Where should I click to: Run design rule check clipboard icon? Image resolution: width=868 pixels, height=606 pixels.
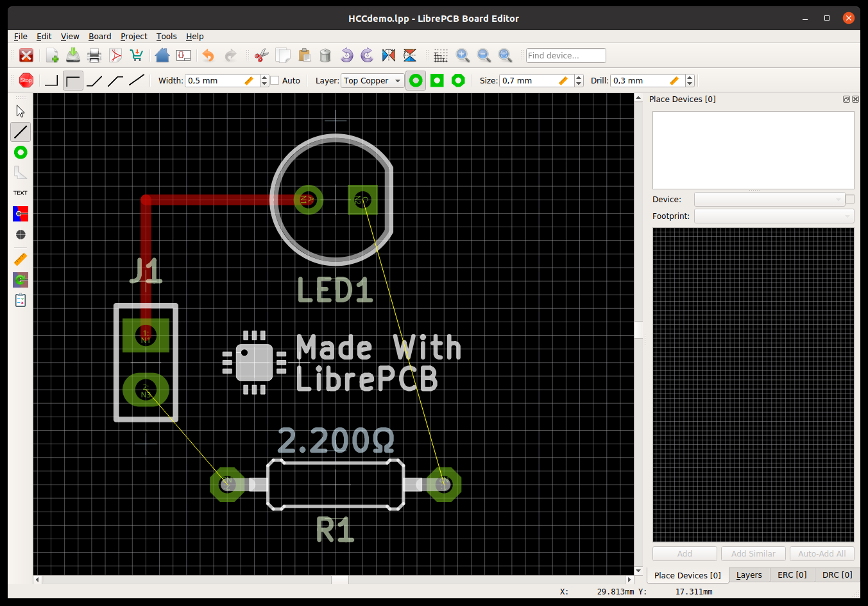pos(21,300)
